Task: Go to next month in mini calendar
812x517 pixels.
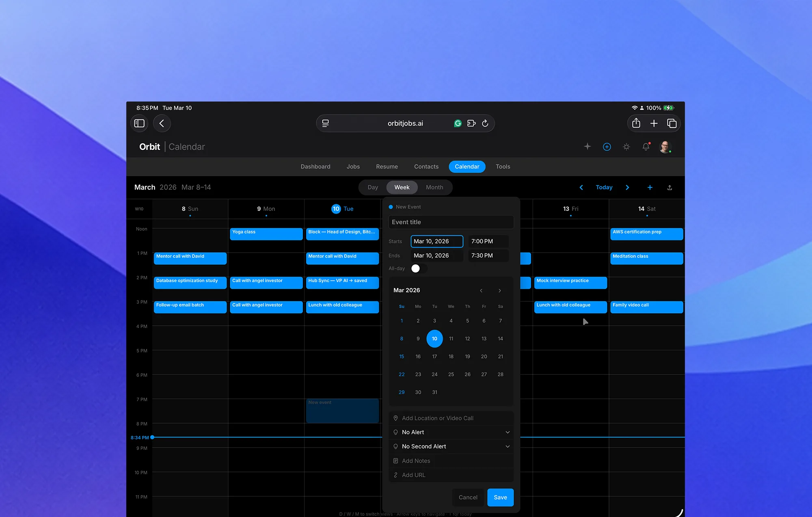Action: point(500,290)
